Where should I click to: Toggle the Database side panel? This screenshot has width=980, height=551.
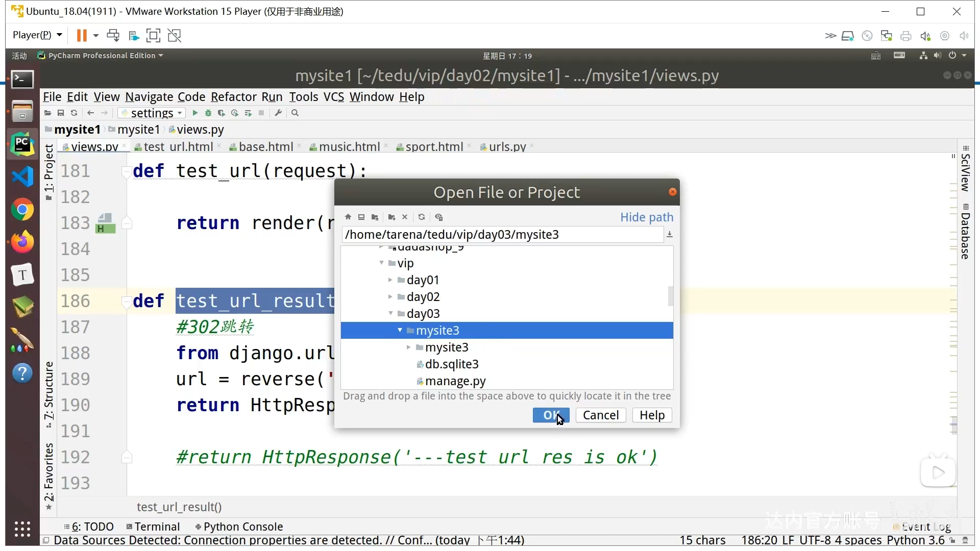965,232
